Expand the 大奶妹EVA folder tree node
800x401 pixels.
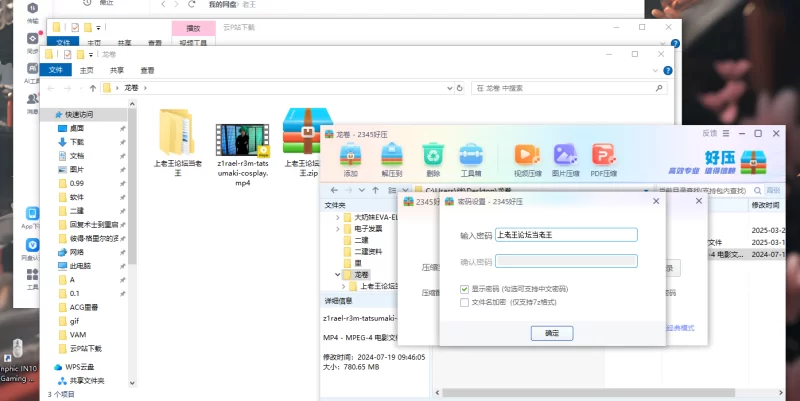337,217
